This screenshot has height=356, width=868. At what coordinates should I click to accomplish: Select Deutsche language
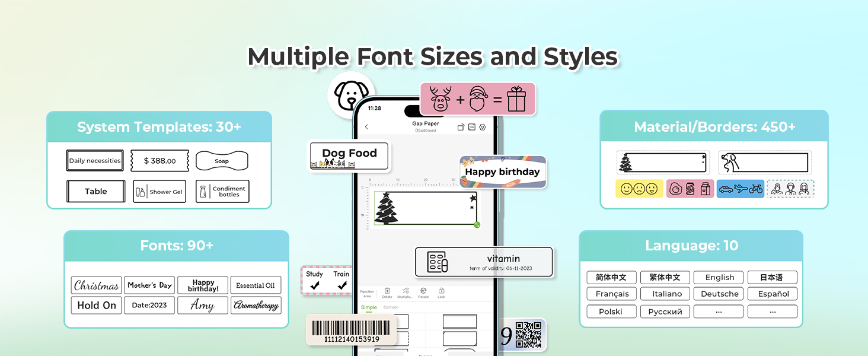click(719, 294)
